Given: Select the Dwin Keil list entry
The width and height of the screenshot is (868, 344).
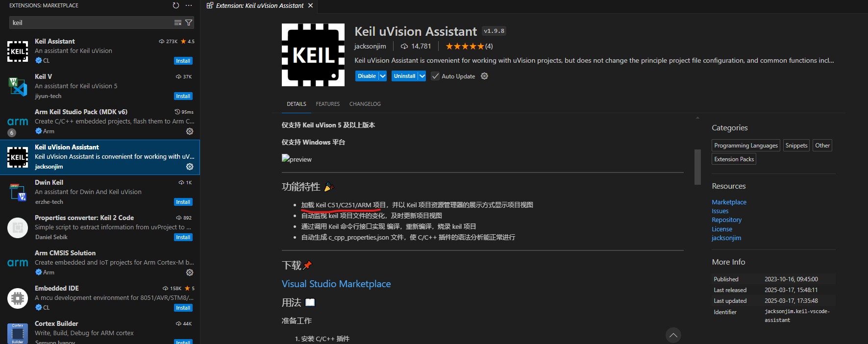Looking at the screenshot, I should coord(100,192).
